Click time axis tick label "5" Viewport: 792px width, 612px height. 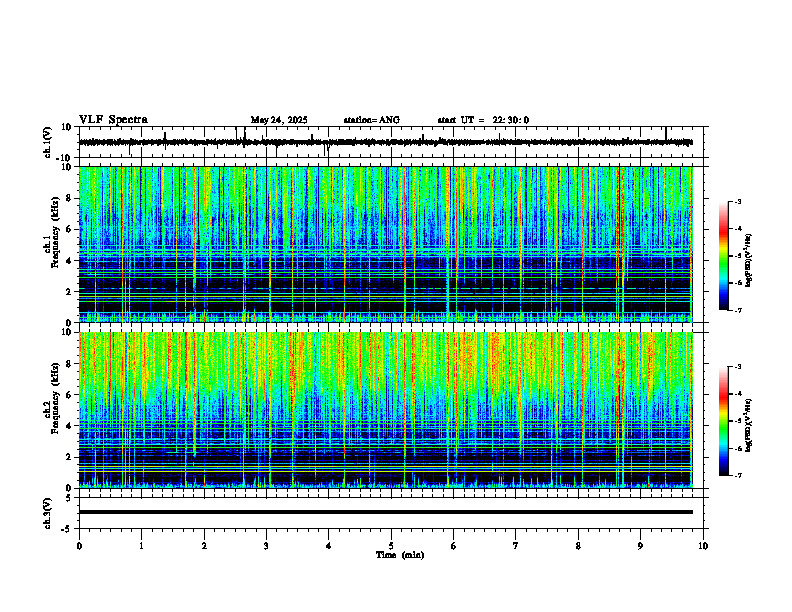pos(391,546)
